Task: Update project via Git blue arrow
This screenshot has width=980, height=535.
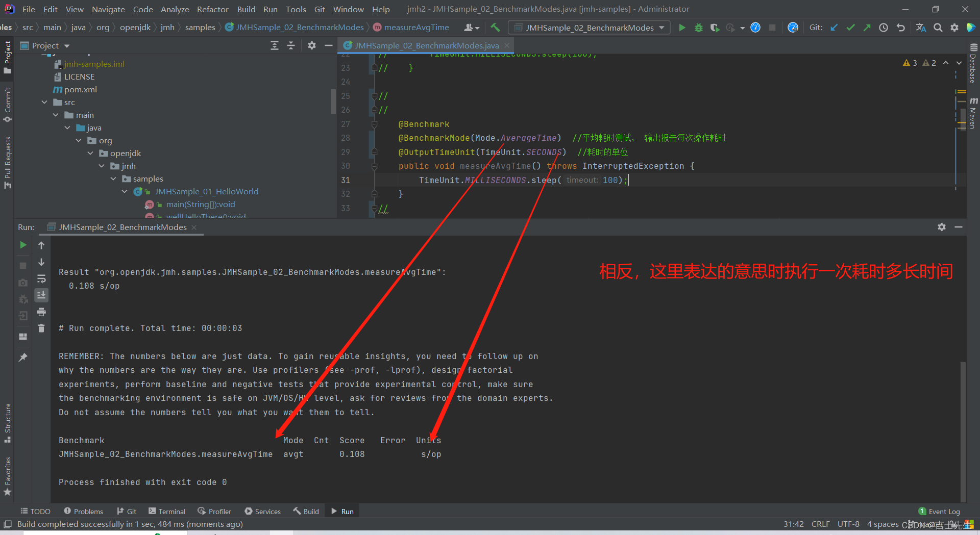Action: [x=834, y=28]
